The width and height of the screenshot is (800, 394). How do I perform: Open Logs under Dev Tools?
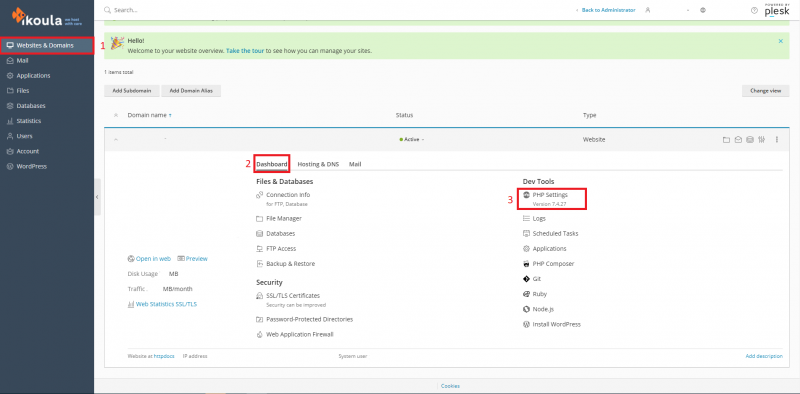click(x=539, y=218)
